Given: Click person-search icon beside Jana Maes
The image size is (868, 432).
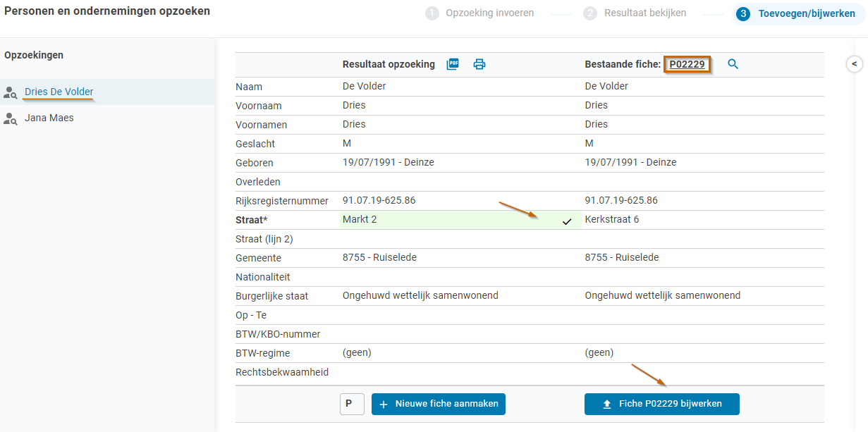Looking at the screenshot, I should tap(11, 118).
